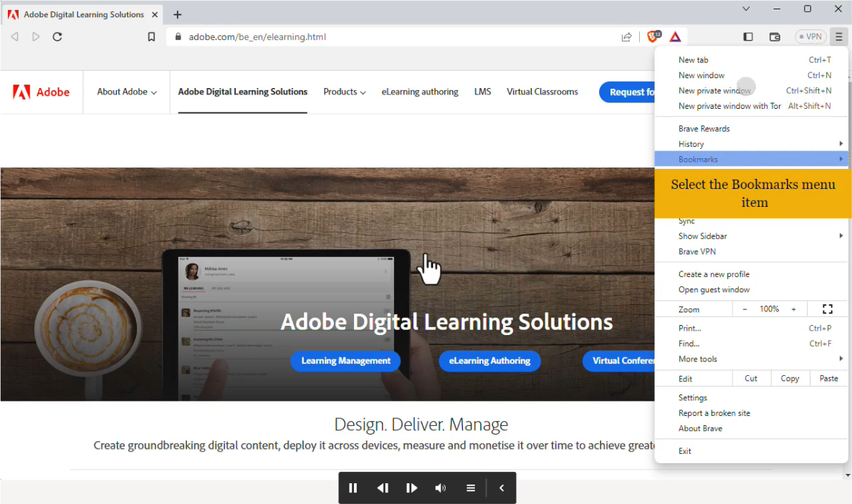Open Settings from the menu
The width and height of the screenshot is (852, 504).
[x=751, y=397]
